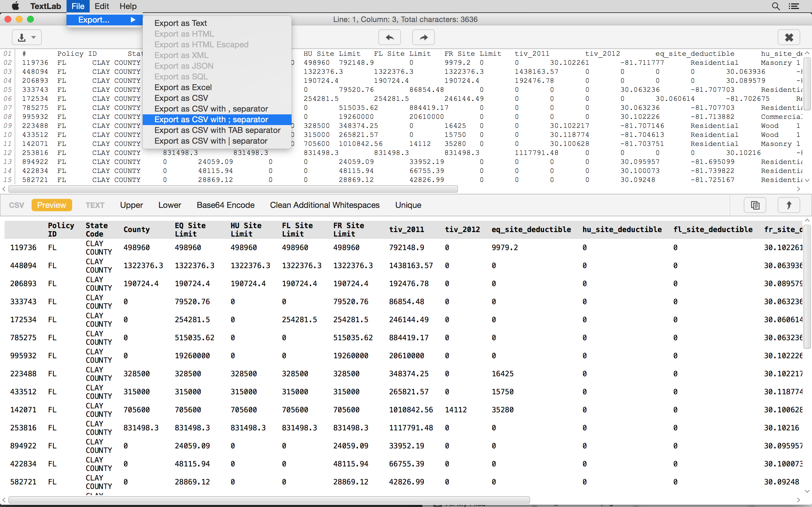Click the editor horizontal scrollbar thumb
Image resolution: width=812 pixels, height=507 pixels.
(x=233, y=189)
